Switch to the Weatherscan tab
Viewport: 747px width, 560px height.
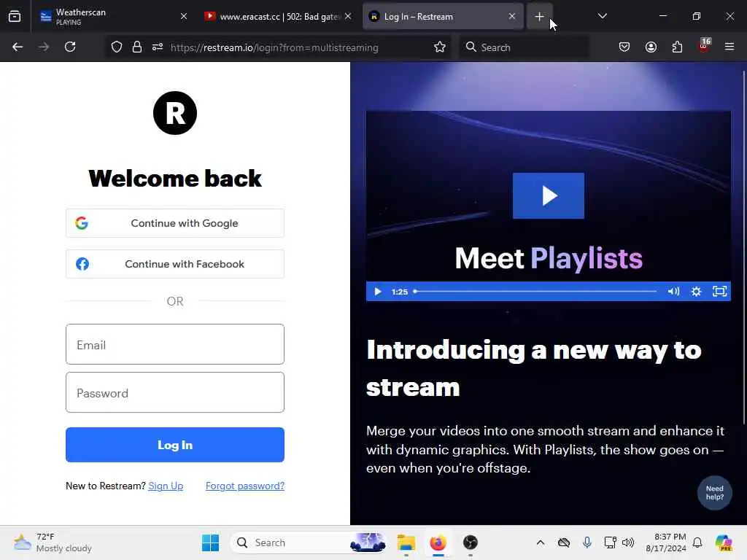click(x=112, y=17)
